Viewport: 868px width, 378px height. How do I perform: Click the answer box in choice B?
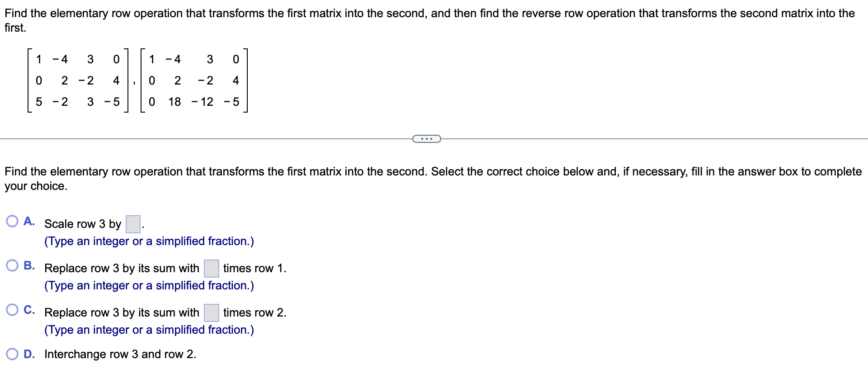(211, 268)
